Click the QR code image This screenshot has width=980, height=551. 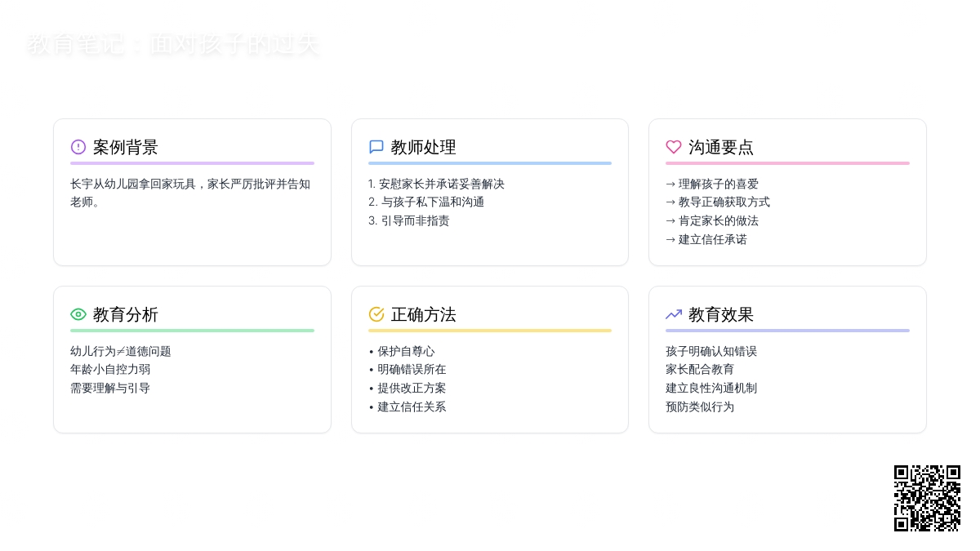click(927, 498)
